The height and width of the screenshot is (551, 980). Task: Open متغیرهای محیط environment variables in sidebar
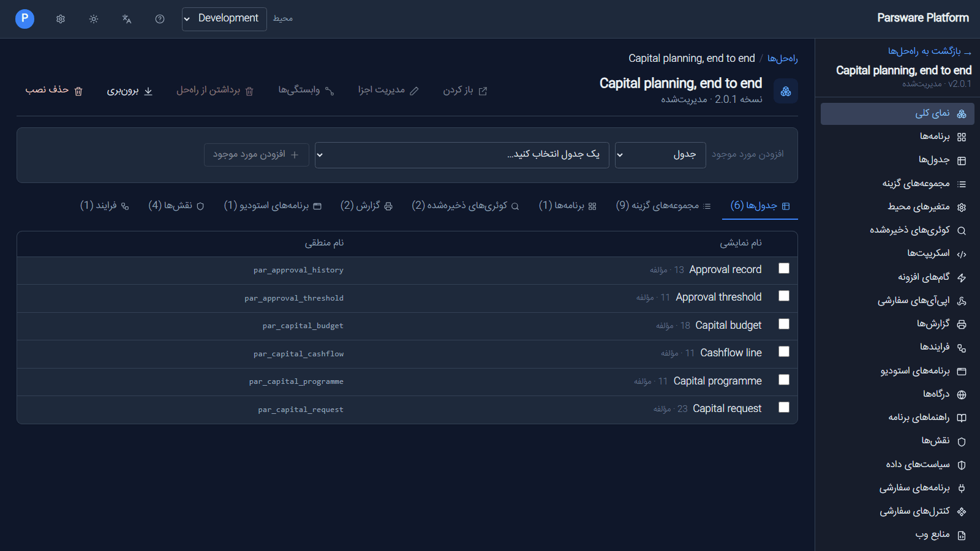[x=897, y=207]
